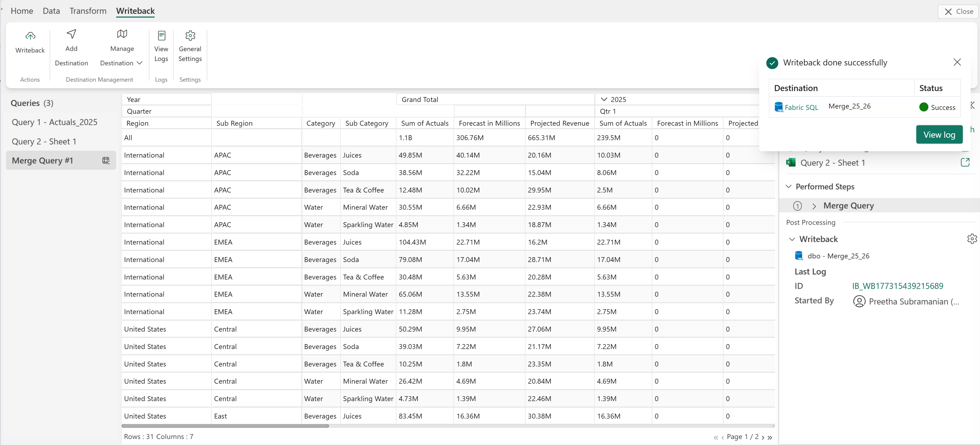
Task: Open Manage Destination map icon dropdown
Action: coord(122,34)
